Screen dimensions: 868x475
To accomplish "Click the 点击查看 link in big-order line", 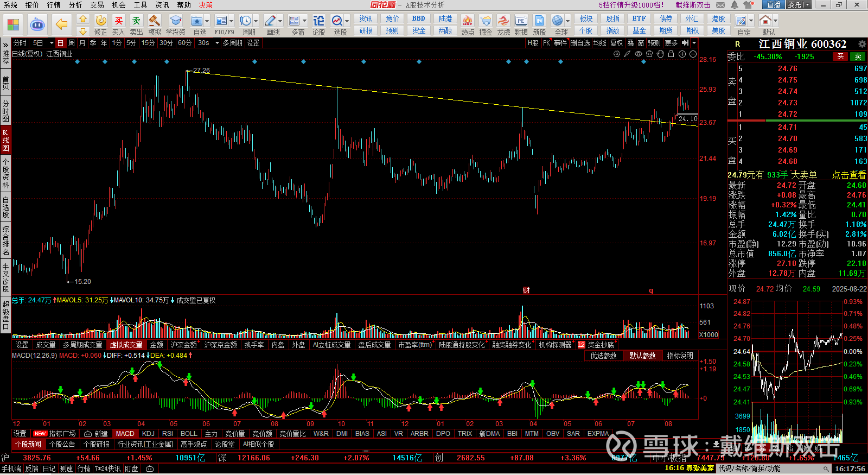I will (849, 175).
